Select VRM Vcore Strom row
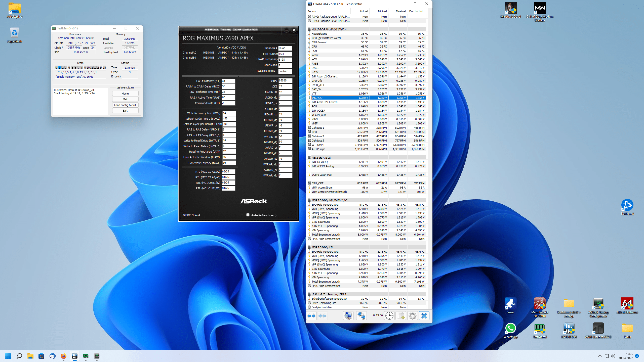The width and height of the screenshot is (644, 362). pyautogui.click(x=367, y=188)
